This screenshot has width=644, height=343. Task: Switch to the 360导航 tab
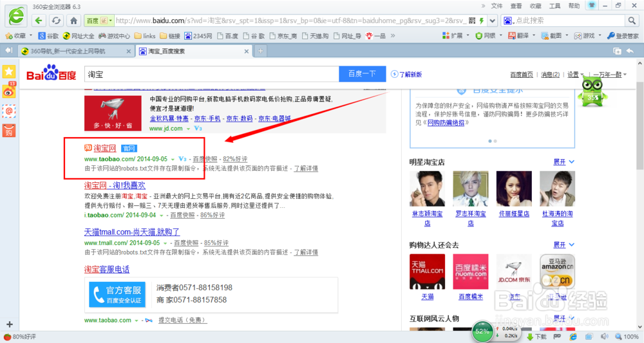[x=75, y=51]
